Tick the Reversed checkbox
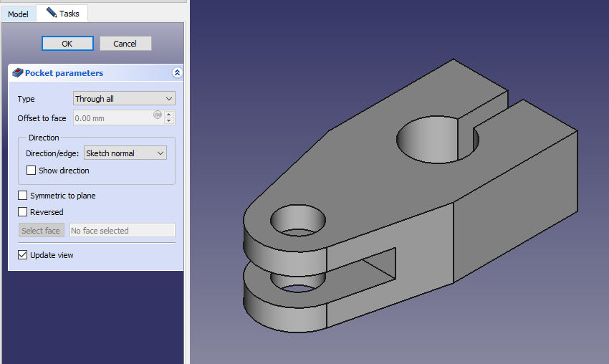This screenshot has width=609, height=364. click(23, 212)
